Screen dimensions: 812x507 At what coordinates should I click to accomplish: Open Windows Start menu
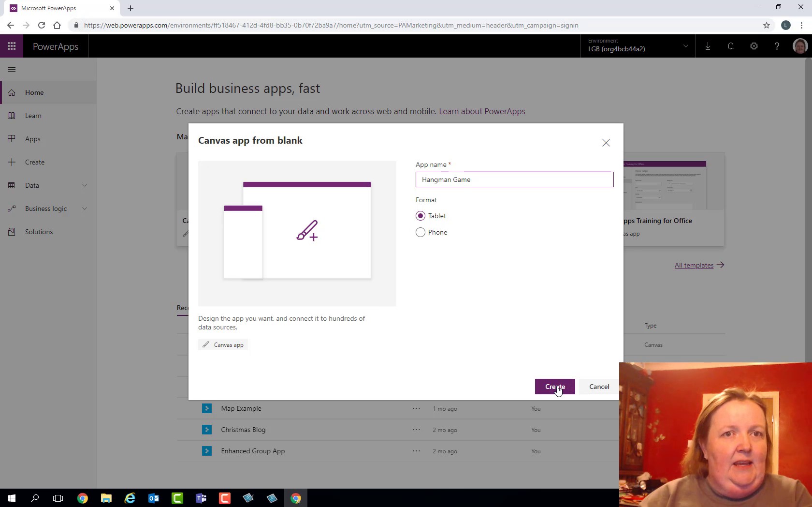pos(12,498)
